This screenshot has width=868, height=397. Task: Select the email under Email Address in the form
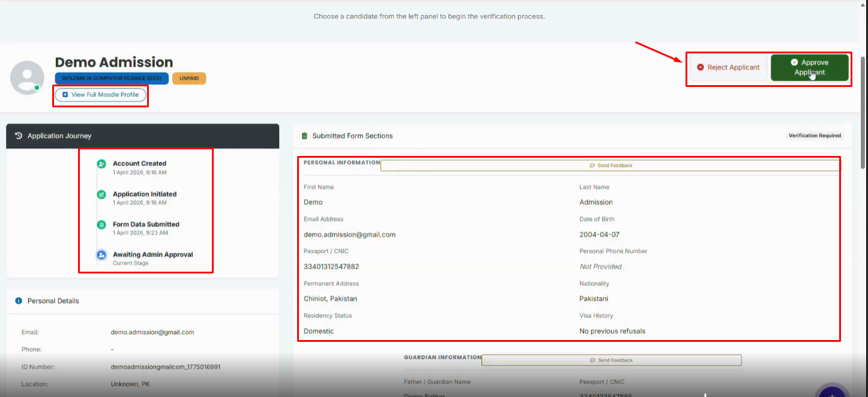(x=350, y=234)
